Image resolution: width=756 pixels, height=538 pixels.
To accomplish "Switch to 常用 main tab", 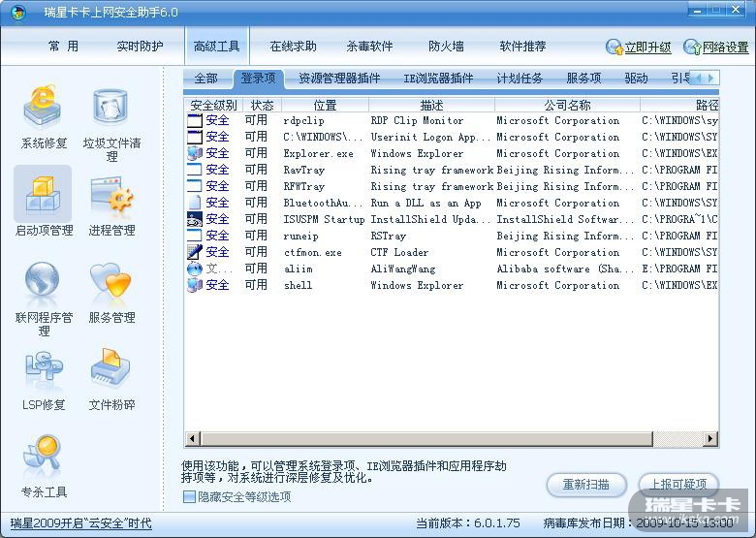I will click(63, 47).
